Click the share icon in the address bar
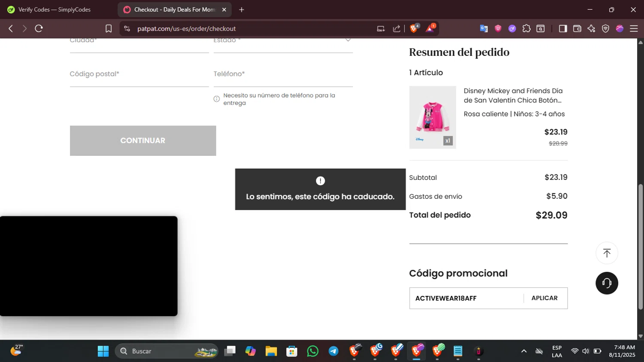Viewport: 644px width, 362px height. tap(397, 29)
